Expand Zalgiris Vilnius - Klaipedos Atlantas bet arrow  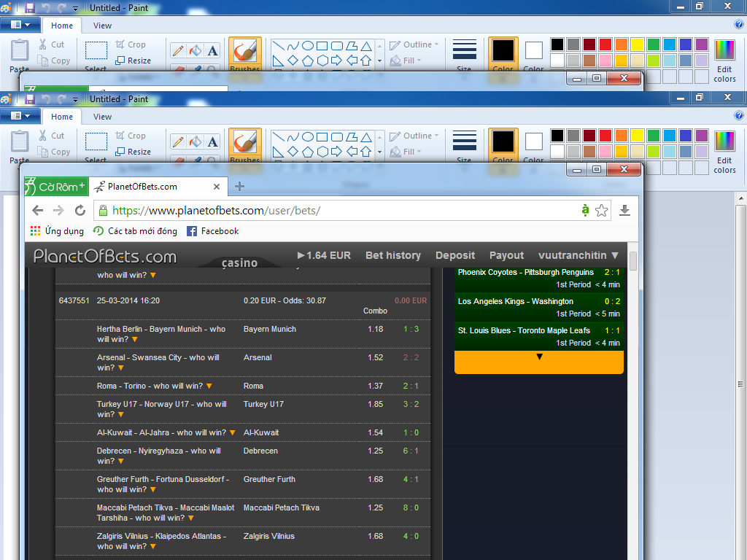153,547
